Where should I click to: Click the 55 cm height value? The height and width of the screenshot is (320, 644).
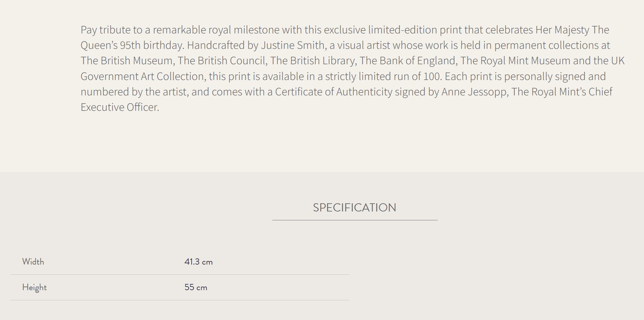click(196, 287)
